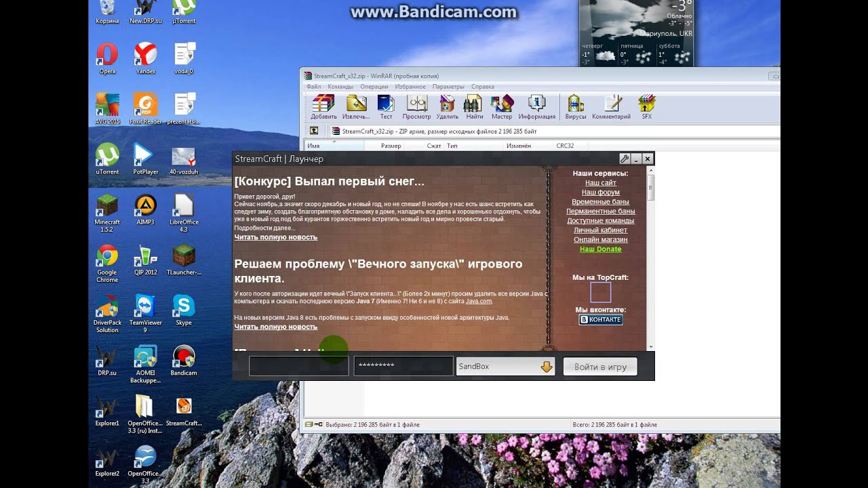Viewport: 868px width, 488px height.
Task: Select the DRP.su desktop icon
Action: coord(107,361)
